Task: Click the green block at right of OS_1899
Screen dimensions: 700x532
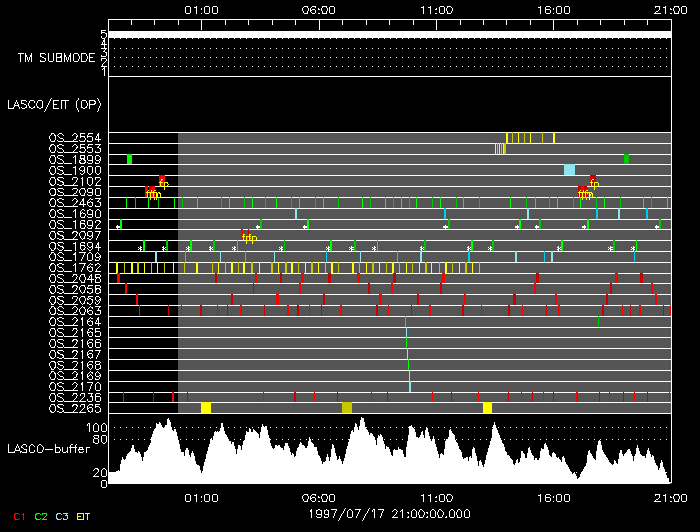Action: coord(626,159)
